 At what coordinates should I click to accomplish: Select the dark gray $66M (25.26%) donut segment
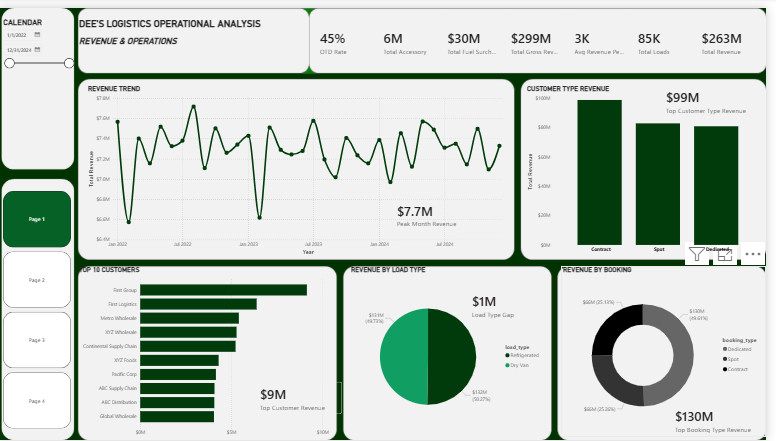point(614,385)
